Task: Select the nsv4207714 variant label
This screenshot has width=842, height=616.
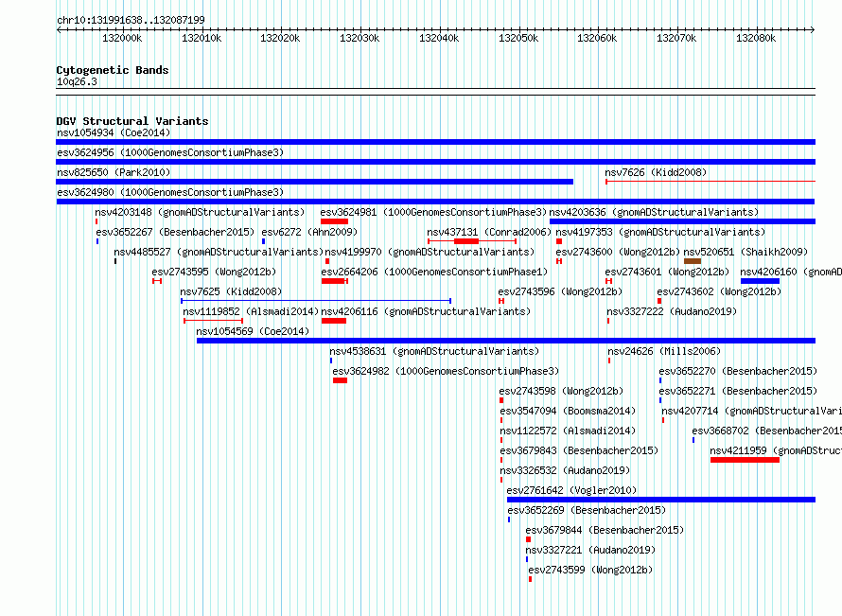Action: (x=751, y=411)
